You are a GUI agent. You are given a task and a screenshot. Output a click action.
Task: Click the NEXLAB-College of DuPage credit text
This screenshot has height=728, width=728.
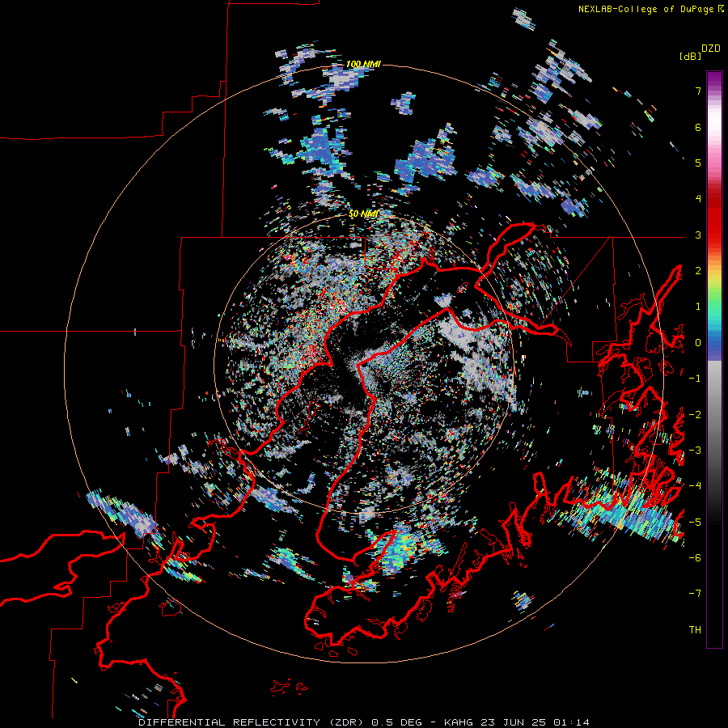(645, 9)
